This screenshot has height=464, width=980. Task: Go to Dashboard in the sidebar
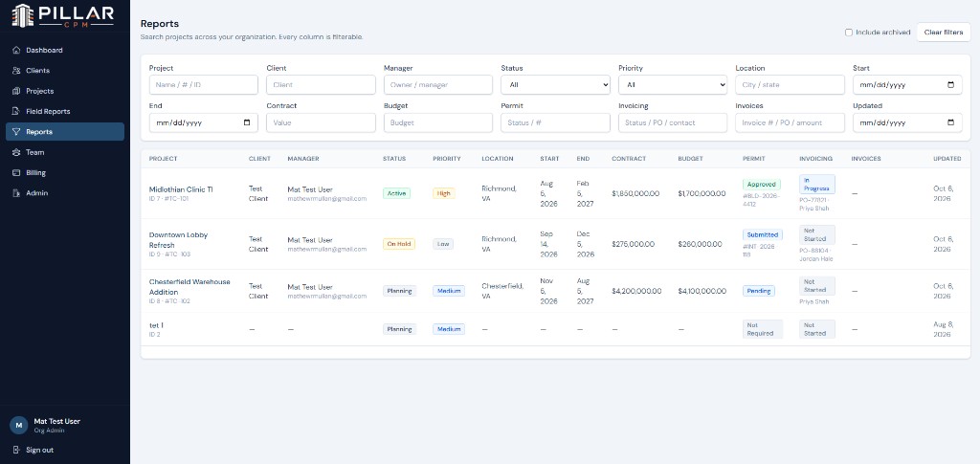tap(65, 50)
